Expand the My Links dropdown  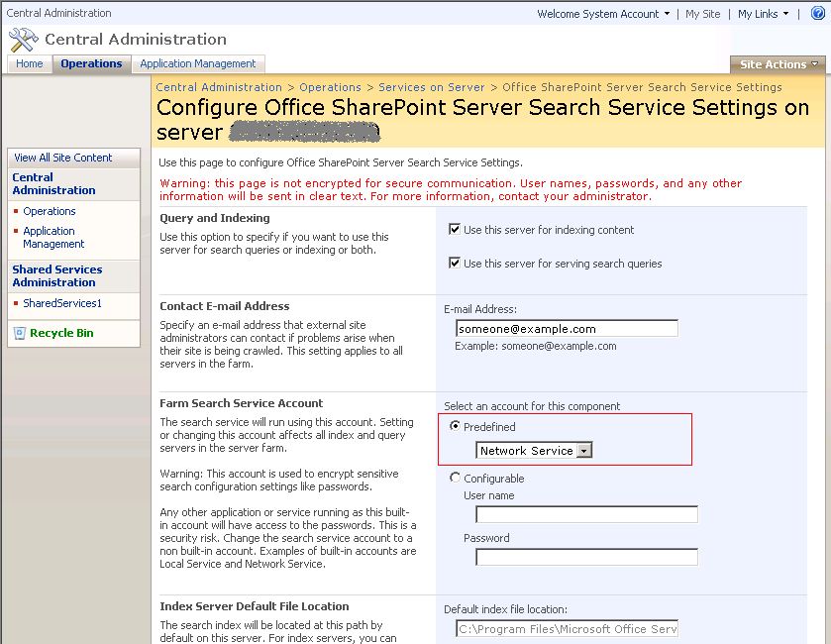764,14
